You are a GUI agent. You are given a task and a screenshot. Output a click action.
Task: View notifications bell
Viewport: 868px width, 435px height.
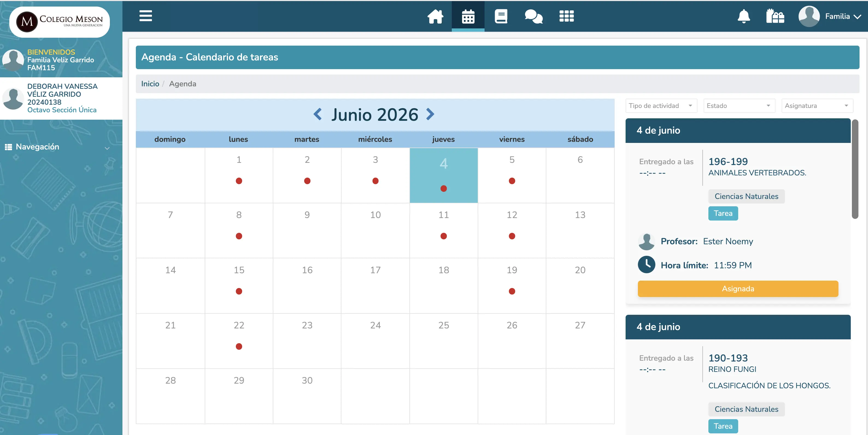744,16
